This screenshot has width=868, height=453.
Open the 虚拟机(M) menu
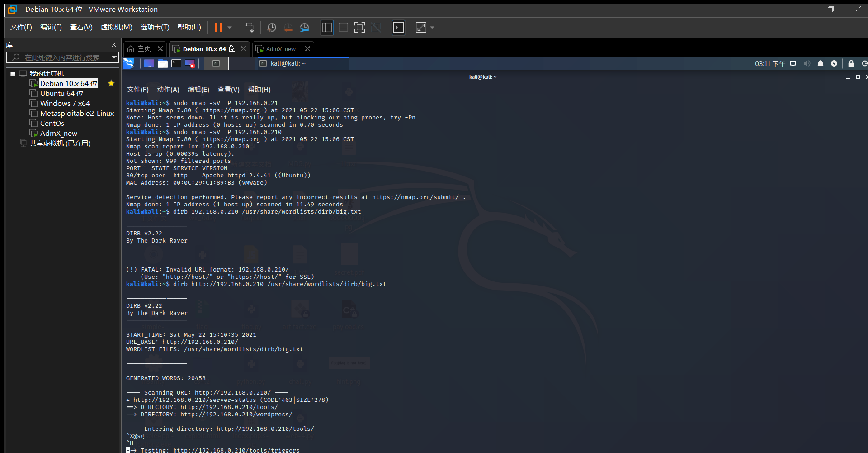point(116,27)
